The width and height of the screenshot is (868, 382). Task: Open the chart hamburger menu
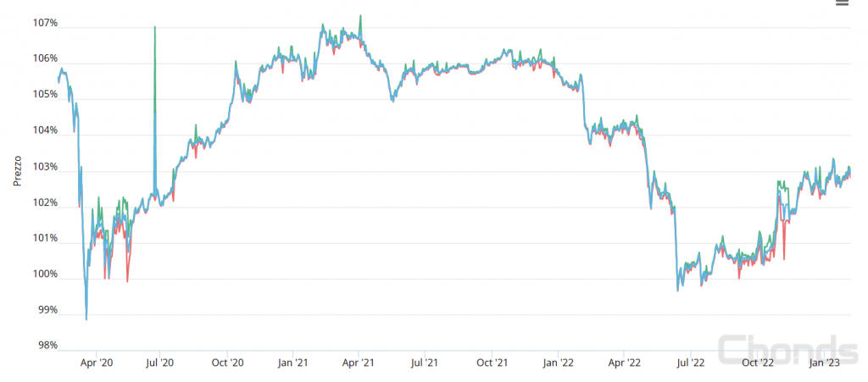coord(841,4)
